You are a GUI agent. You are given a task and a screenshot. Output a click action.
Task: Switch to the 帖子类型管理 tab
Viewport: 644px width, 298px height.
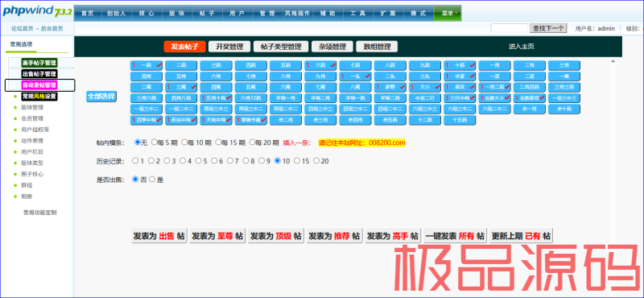281,47
